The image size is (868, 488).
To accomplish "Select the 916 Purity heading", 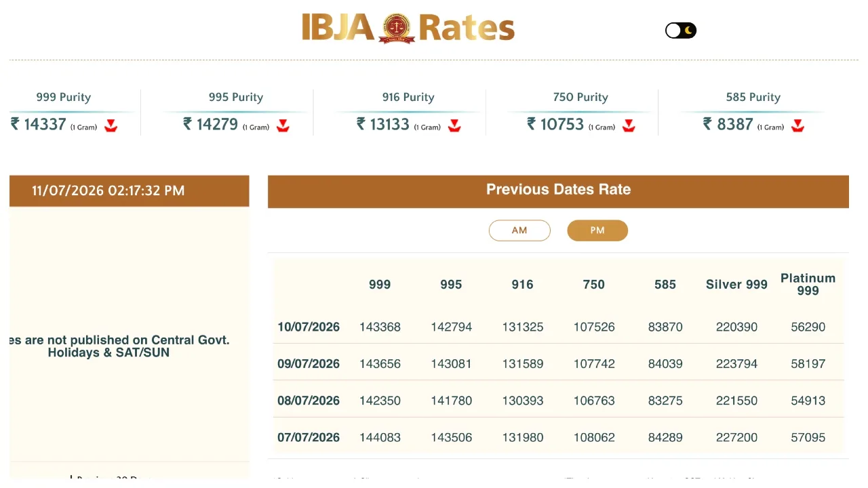I will (408, 97).
